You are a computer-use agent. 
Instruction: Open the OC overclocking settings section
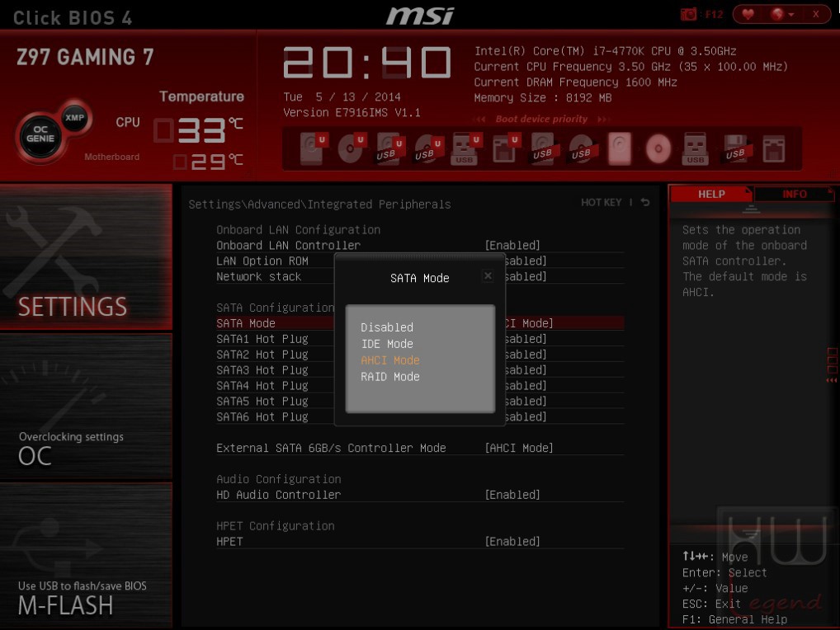[x=87, y=407]
